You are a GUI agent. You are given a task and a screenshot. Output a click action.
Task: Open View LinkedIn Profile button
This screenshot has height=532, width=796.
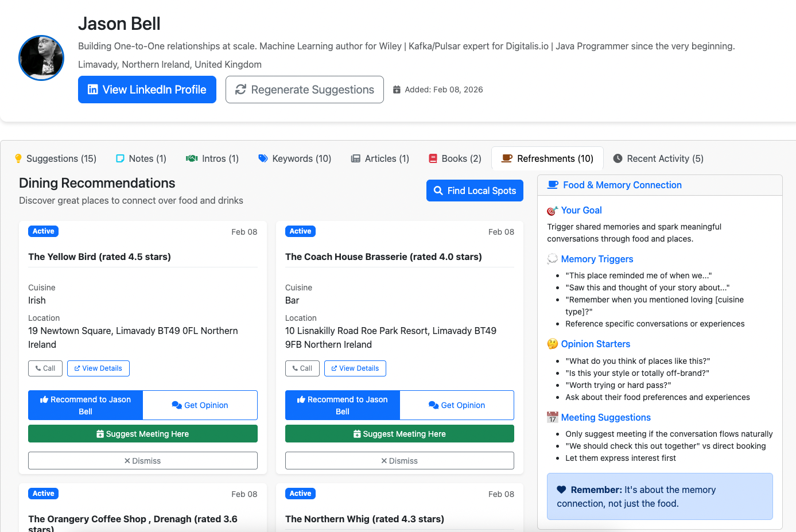click(x=147, y=90)
